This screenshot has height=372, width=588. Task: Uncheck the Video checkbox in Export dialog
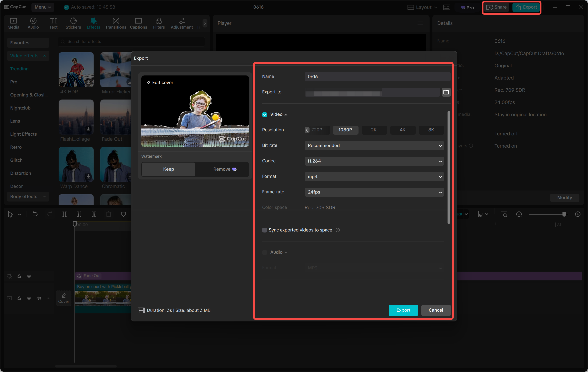(x=264, y=114)
